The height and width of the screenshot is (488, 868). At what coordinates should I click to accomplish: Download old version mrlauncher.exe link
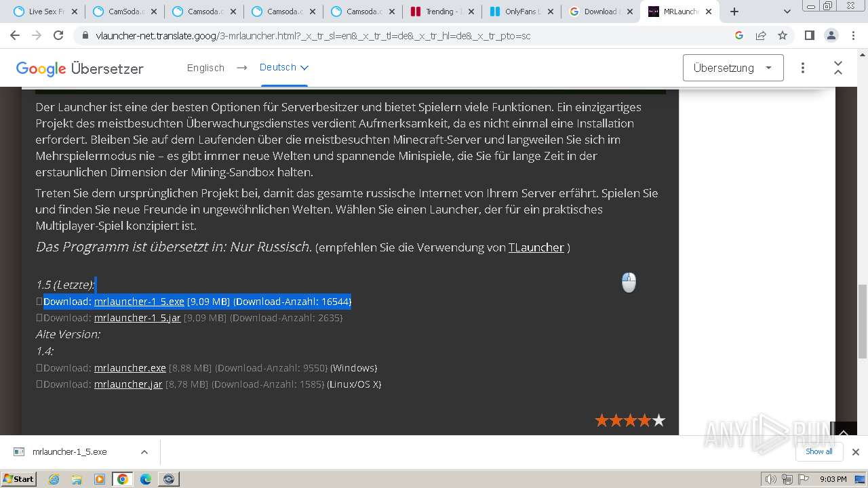click(130, 368)
